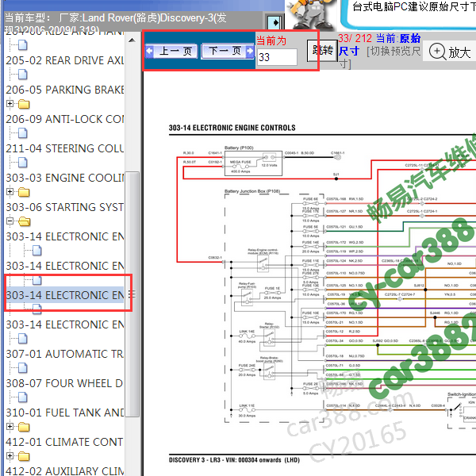
Task: Select second 303-14 ELECTRONIC ENGINE entry
Action: pyautogui.click(x=65, y=266)
